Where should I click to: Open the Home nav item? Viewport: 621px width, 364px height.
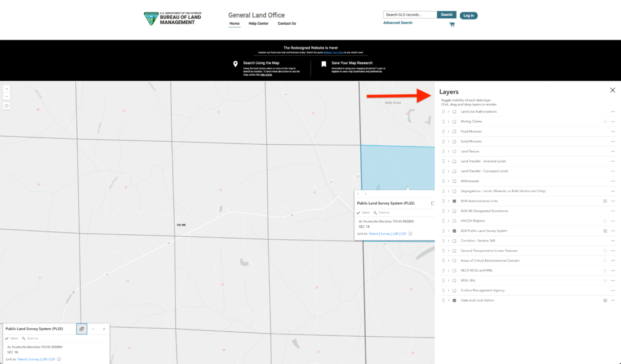[x=235, y=24]
